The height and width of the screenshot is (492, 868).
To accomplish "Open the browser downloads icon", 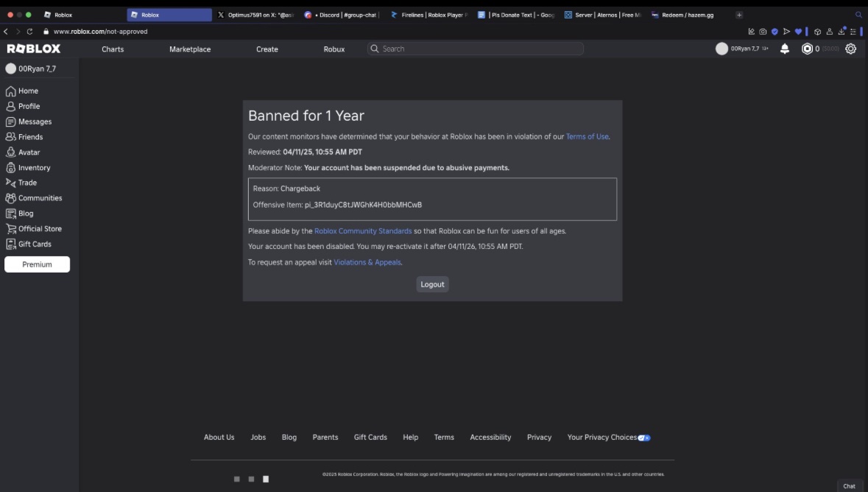I will click(841, 32).
